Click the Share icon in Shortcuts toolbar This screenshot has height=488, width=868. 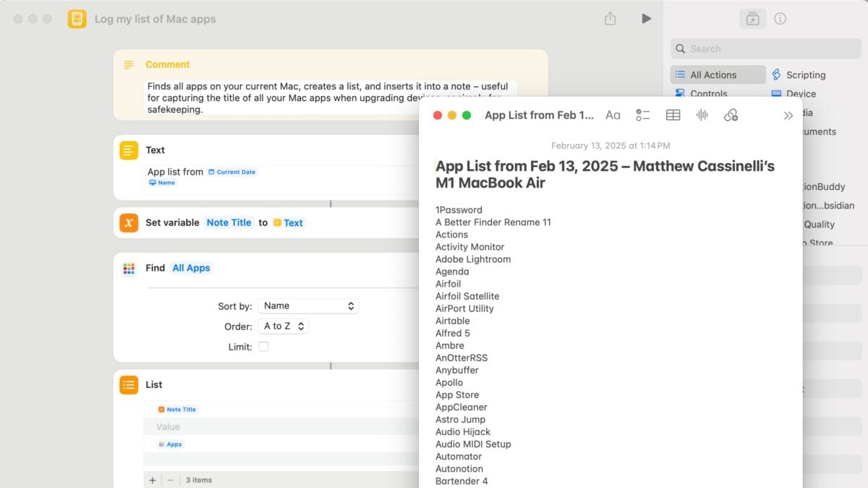(x=610, y=19)
